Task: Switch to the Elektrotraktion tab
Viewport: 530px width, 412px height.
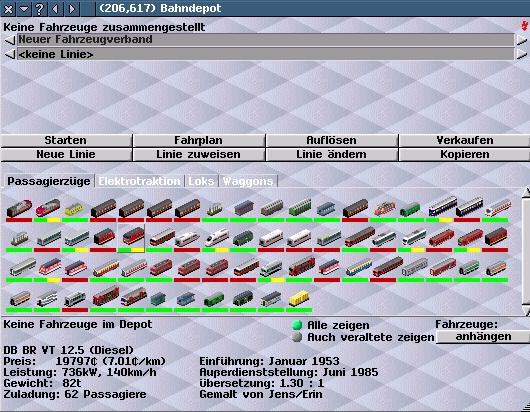Action: [x=139, y=181]
